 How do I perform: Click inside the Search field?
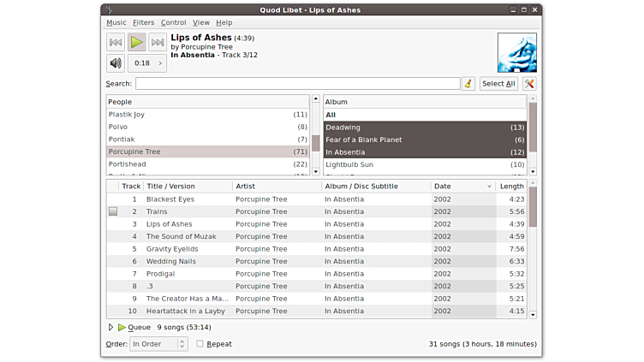[x=298, y=84]
